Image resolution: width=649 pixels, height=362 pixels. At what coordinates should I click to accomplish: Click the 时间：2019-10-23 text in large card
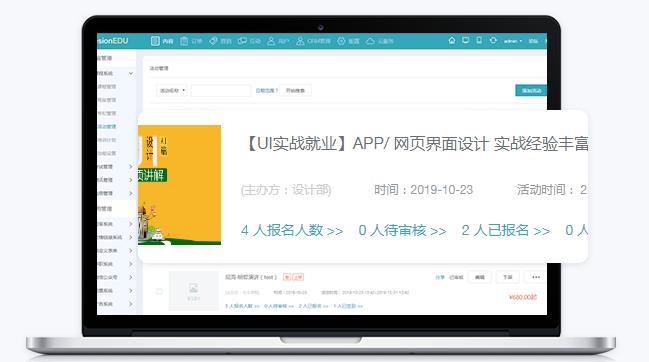click(423, 190)
